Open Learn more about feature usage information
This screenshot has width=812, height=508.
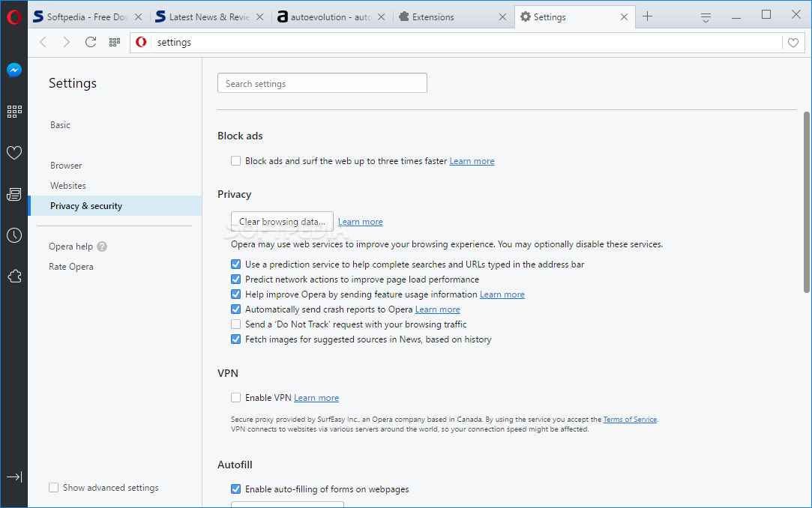tap(502, 294)
